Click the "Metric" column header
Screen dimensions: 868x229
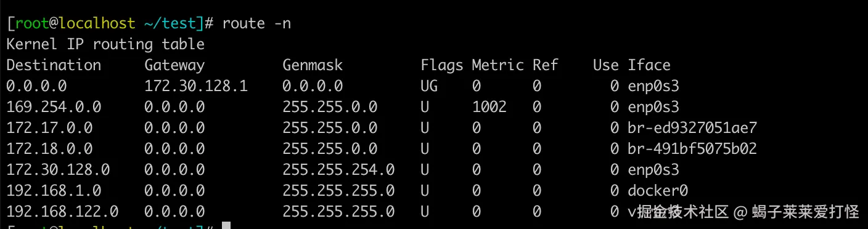[498, 65]
